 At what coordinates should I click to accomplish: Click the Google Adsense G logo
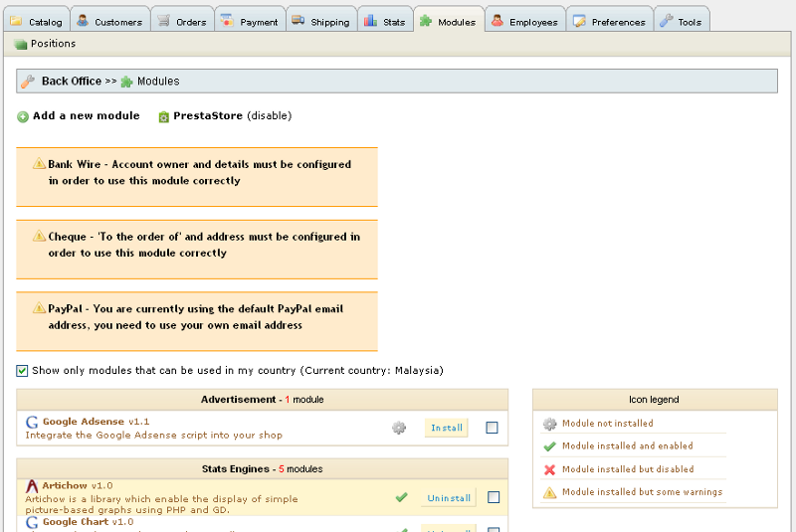(32, 422)
